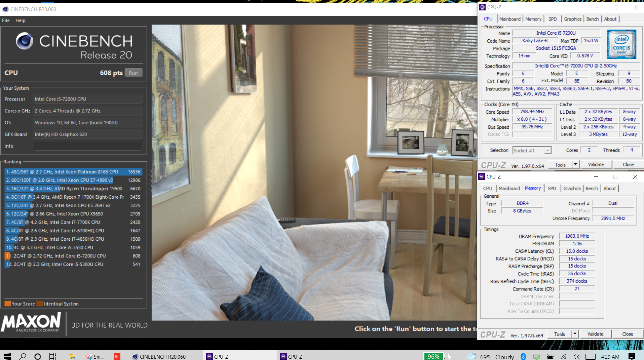Click Close button in lower CPU-Z window

tap(628, 334)
